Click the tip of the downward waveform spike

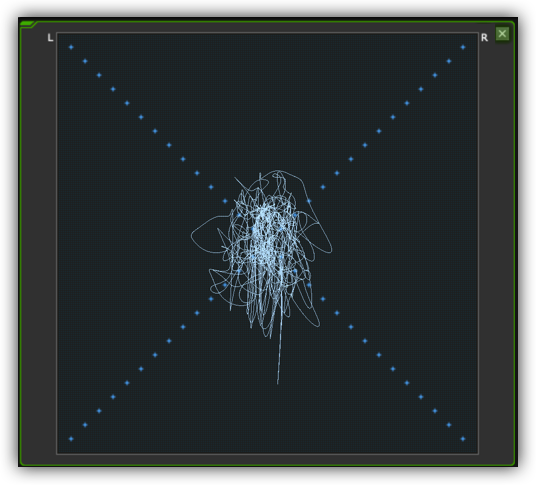click(278, 383)
